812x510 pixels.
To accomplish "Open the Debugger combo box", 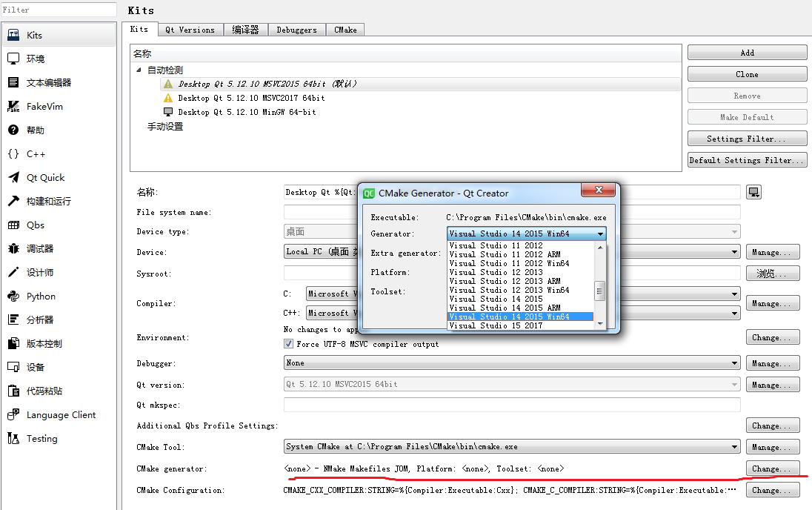I will pyautogui.click(x=512, y=362).
